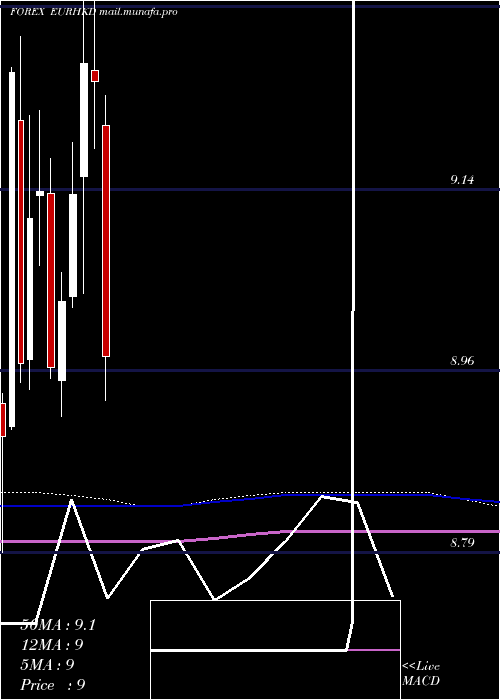
Task: Select the 8.96 price level label
Action: (462, 361)
